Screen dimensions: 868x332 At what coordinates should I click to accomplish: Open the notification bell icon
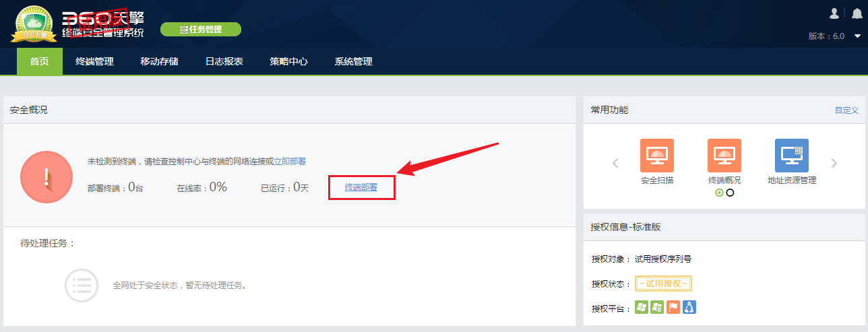857,13
